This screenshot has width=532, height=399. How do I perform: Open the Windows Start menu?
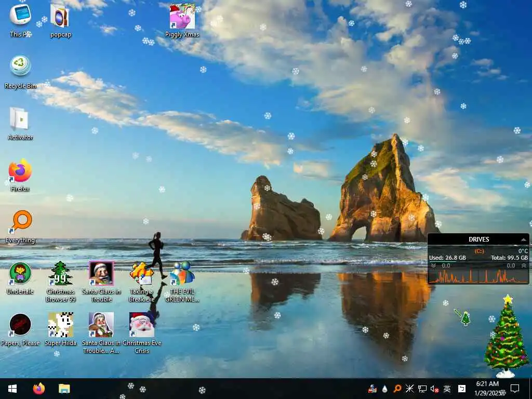click(x=12, y=389)
